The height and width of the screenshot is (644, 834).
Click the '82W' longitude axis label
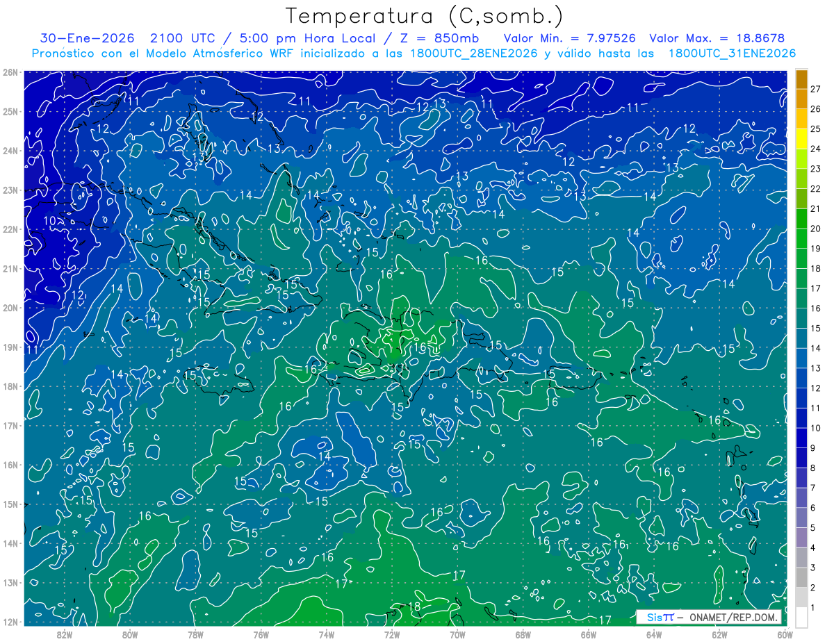pos(64,634)
